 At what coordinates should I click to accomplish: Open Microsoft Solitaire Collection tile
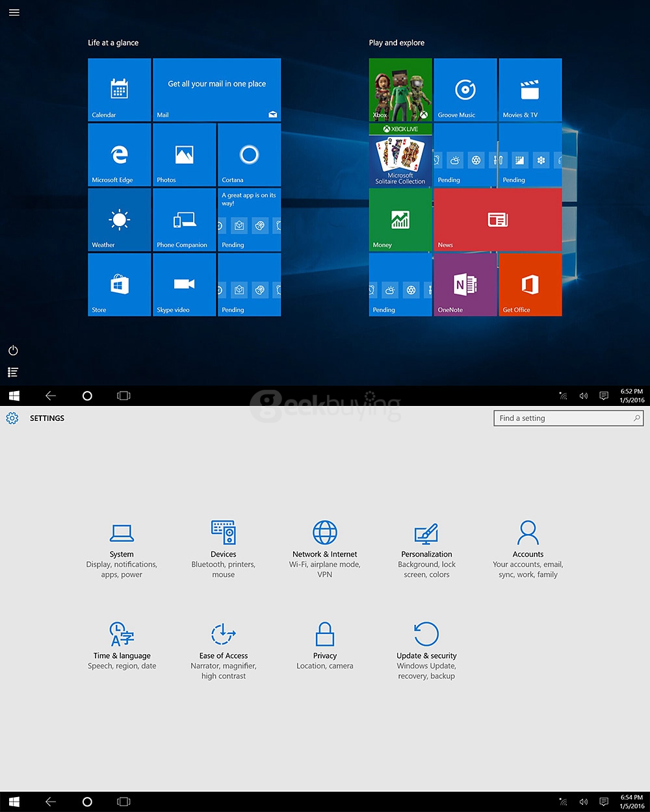tap(400, 155)
